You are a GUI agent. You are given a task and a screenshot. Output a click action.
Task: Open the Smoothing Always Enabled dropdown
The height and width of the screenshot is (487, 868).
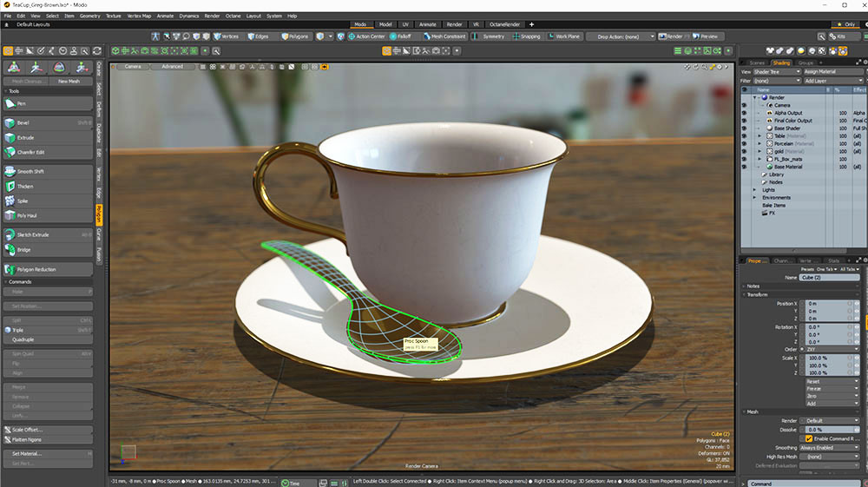pos(829,448)
